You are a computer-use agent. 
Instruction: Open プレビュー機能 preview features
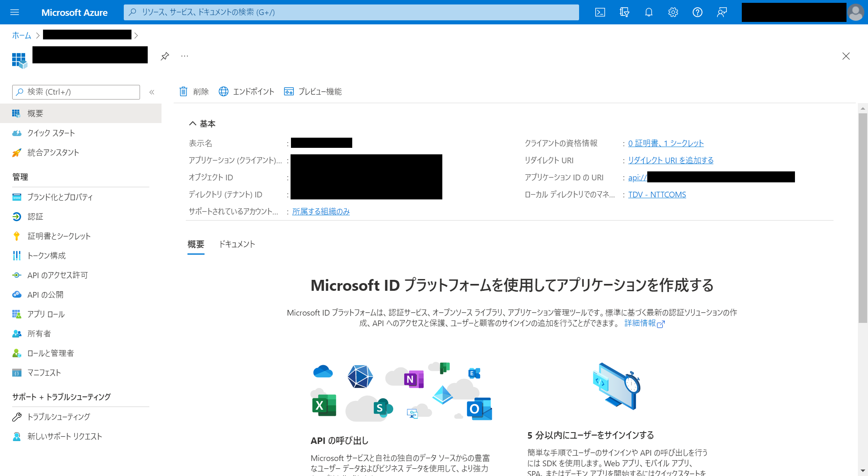click(x=313, y=91)
